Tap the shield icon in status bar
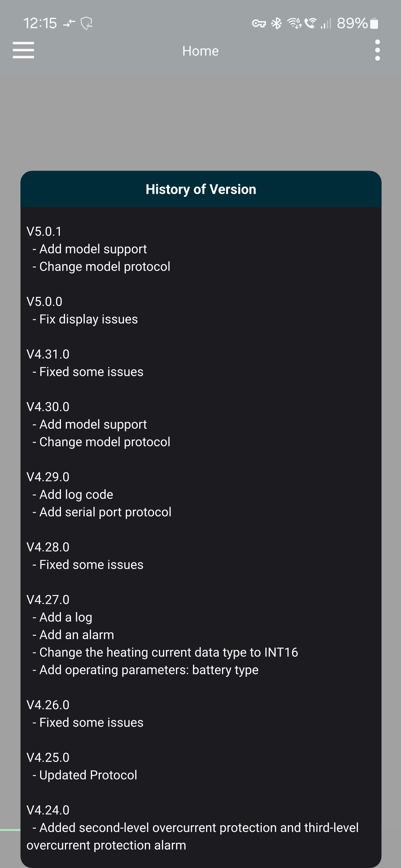The image size is (401, 868). tap(87, 23)
